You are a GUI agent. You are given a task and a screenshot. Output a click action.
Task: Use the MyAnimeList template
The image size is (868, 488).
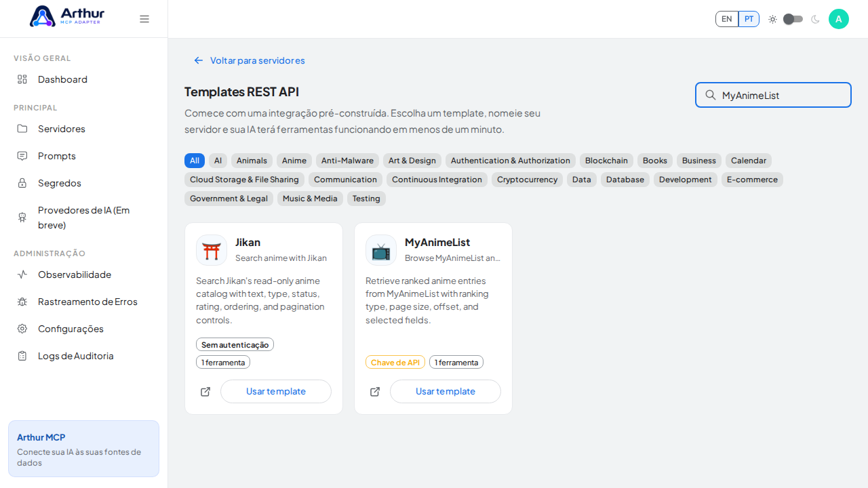pyautogui.click(x=446, y=392)
